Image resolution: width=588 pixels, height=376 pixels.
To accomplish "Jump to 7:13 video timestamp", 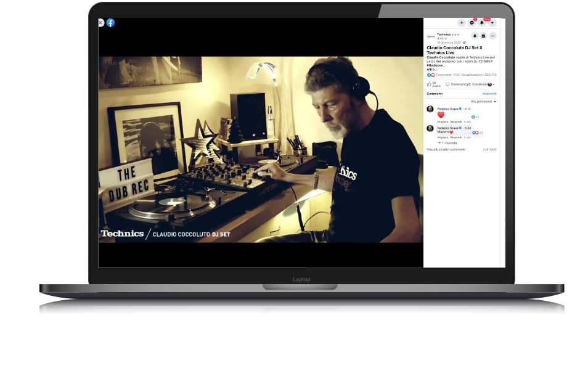I will 467,109.
